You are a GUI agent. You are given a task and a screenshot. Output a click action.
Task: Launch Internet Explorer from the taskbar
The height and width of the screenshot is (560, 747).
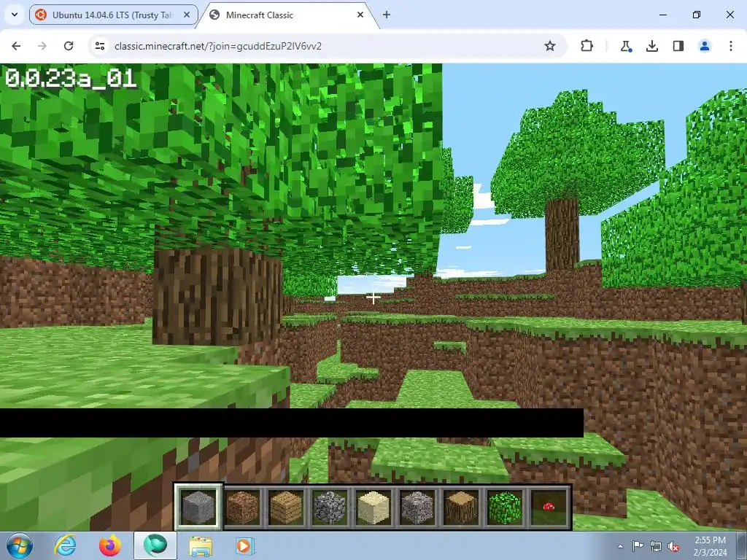[65, 545]
